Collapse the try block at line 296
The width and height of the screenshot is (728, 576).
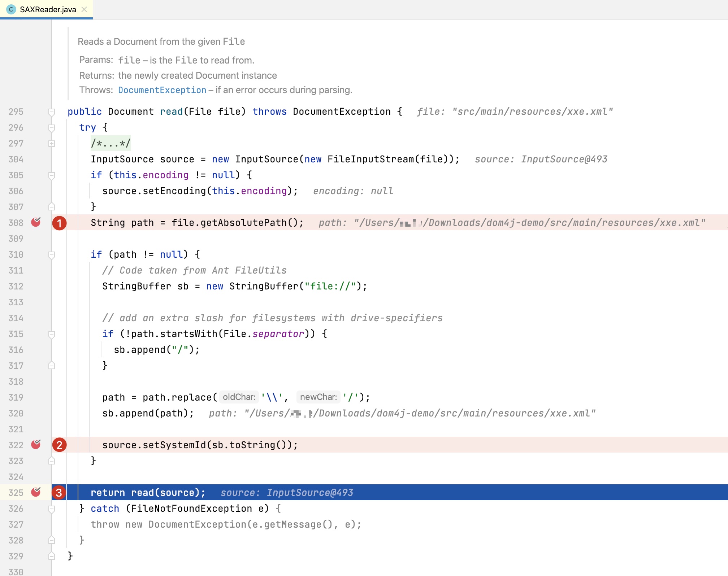tap(52, 128)
